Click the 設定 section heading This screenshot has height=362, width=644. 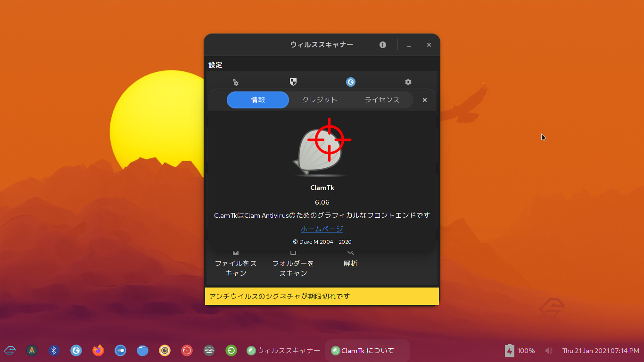[x=215, y=65]
